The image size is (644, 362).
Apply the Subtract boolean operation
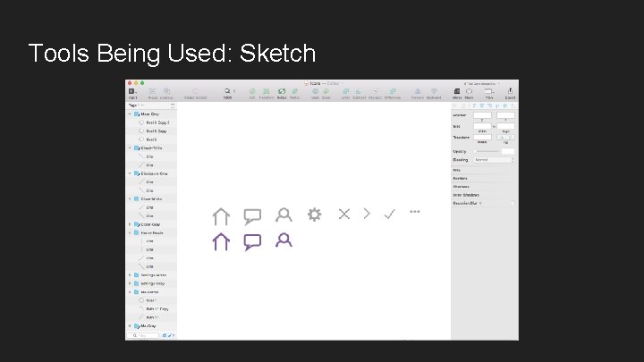[359, 91]
